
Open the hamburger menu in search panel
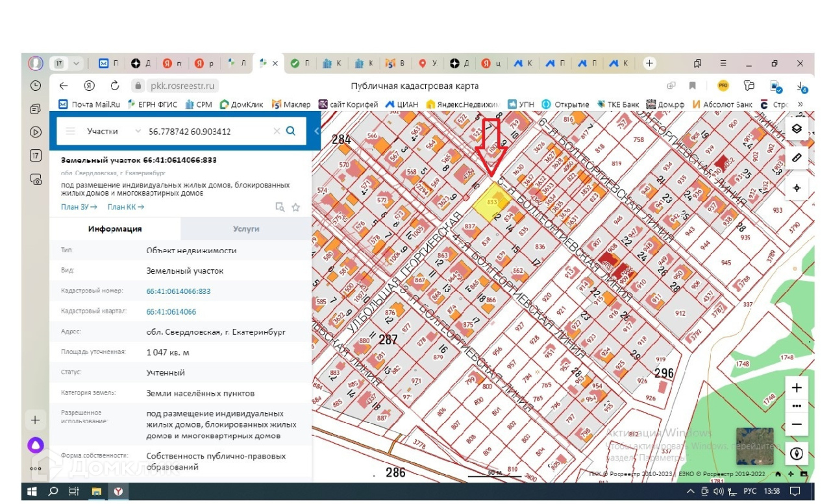pos(70,131)
